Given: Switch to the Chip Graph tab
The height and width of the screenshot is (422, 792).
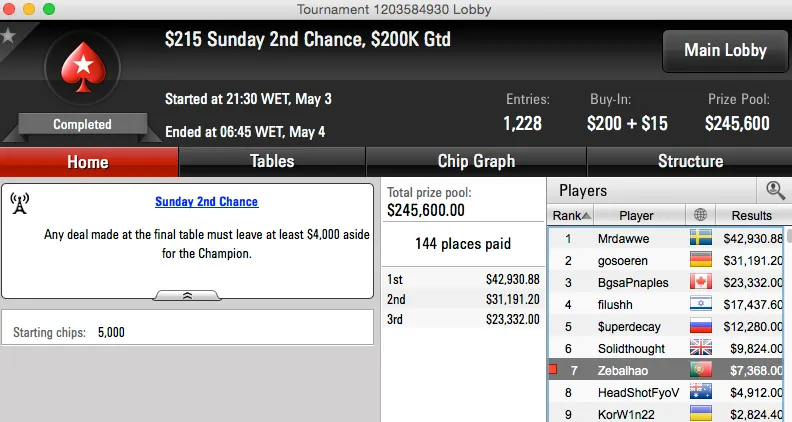Looking at the screenshot, I should click(476, 161).
